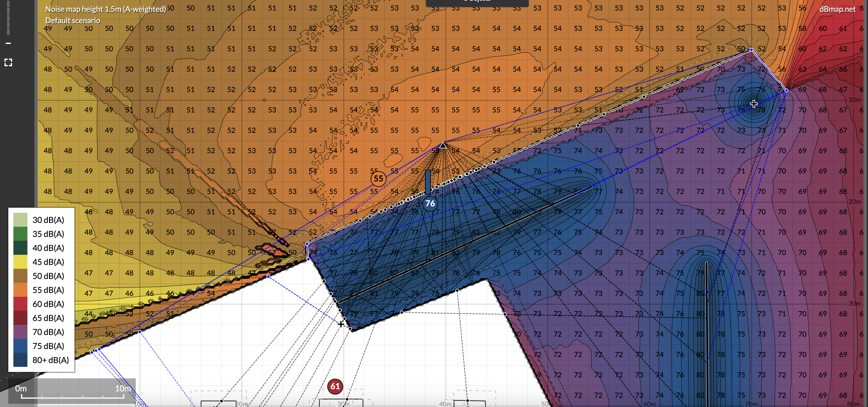868x407 pixels.
Task: Toggle fullscreen with the corner-brackets icon
Action: tap(8, 62)
